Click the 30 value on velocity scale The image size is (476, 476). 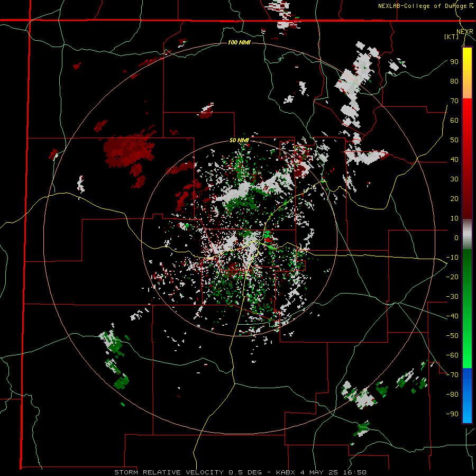(x=454, y=179)
